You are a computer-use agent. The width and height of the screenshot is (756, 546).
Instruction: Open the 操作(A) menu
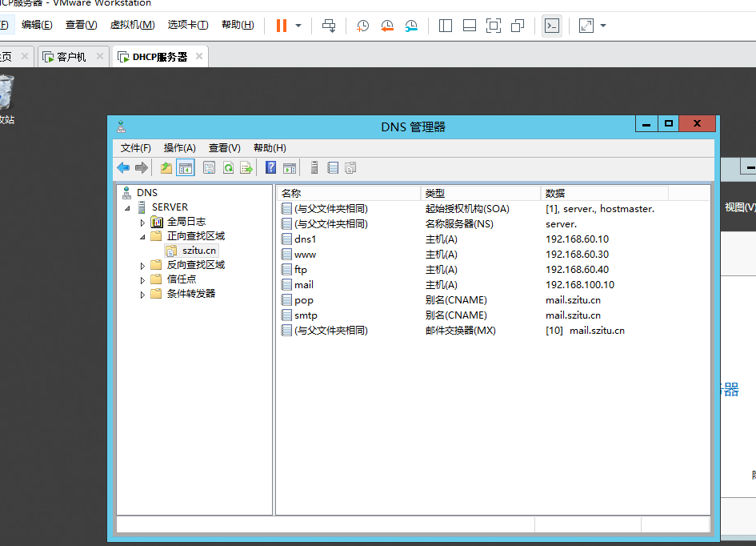[180, 147]
